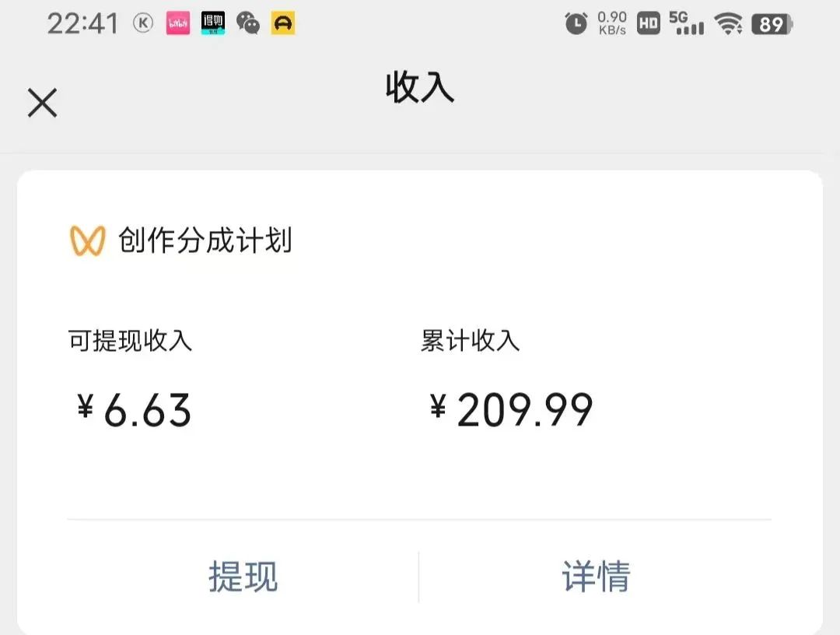Tap the 22:41 clock in status bar
840x635 pixels.
(82, 23)
